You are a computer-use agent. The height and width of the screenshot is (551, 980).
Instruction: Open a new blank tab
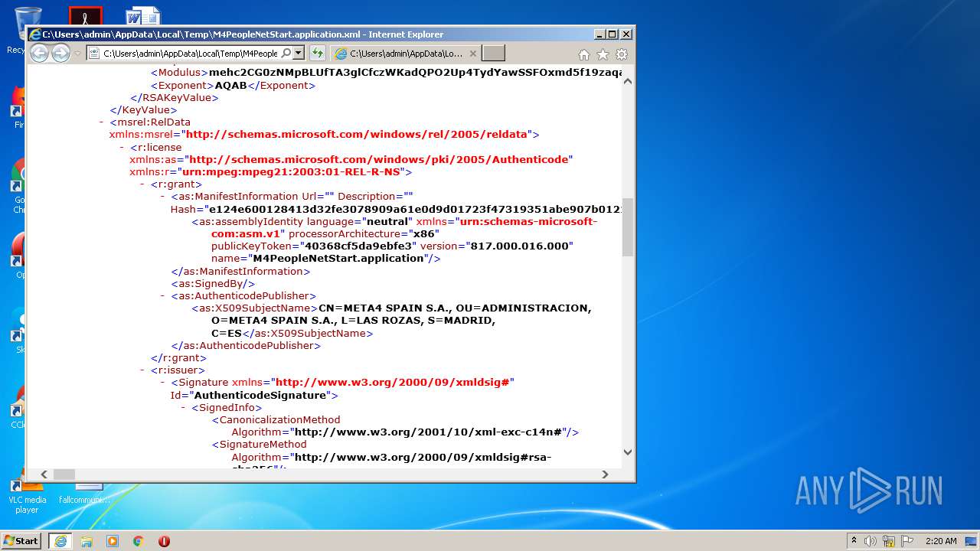(494, 53)
